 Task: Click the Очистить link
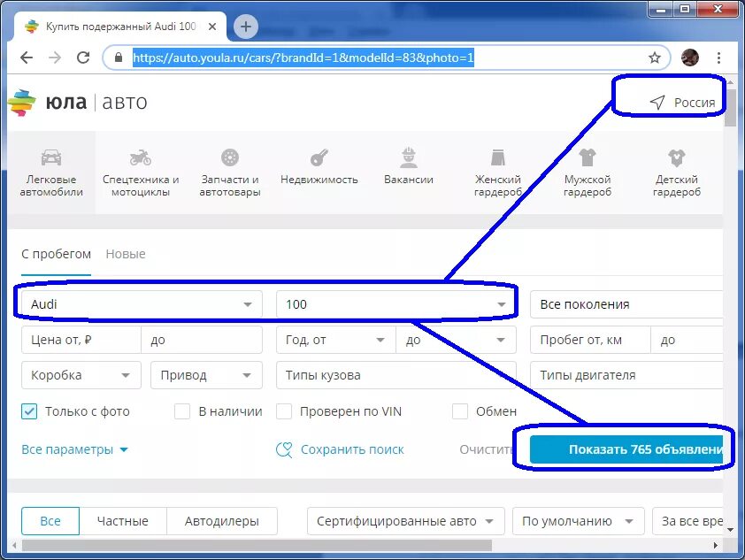tap(486, 449)
